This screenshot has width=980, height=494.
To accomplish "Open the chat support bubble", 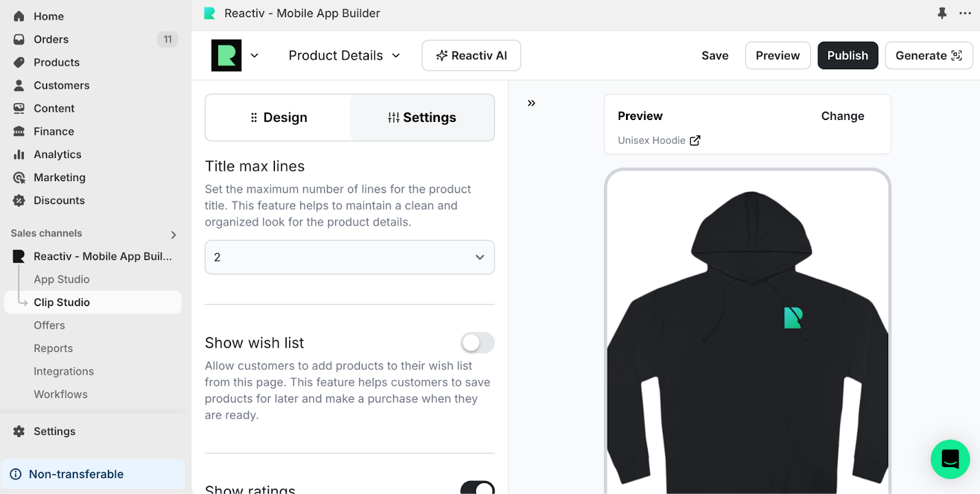I will click(950, 459).
